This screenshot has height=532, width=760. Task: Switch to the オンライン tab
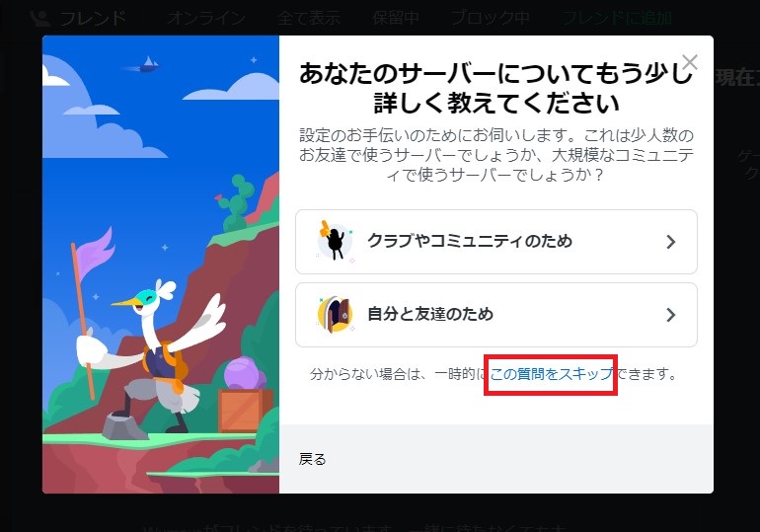pyautogui.click(x=206, y=18)
